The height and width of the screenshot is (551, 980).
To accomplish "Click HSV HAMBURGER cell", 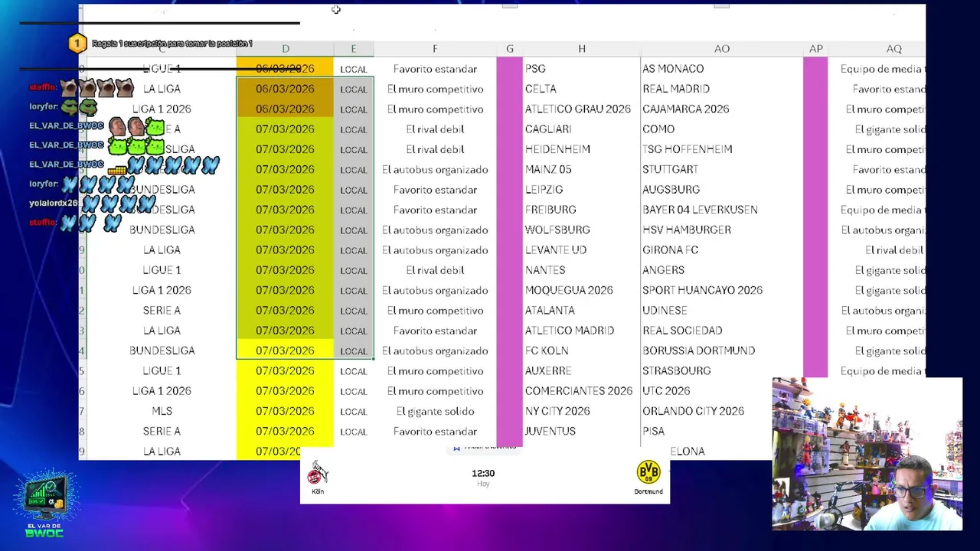I will pyautogui.click(x=722, y=230).
